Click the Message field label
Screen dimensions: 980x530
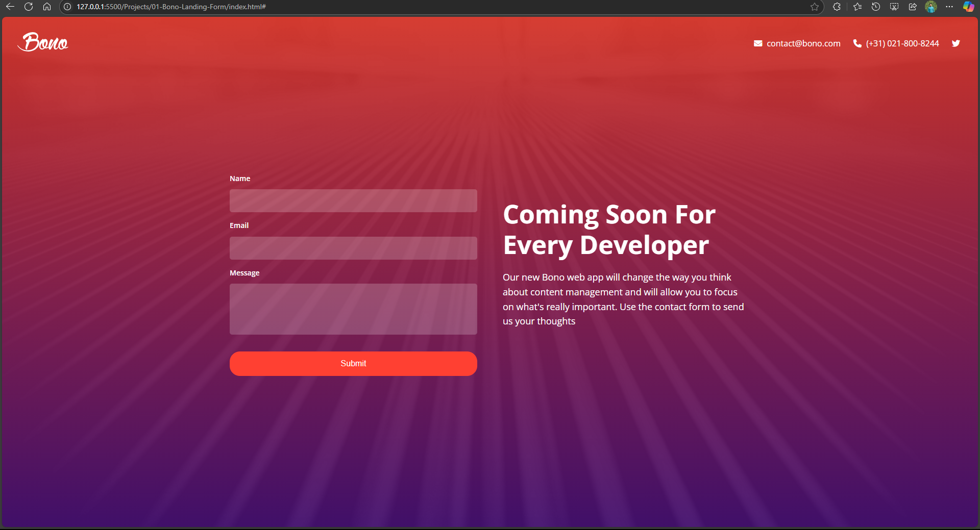244,273
